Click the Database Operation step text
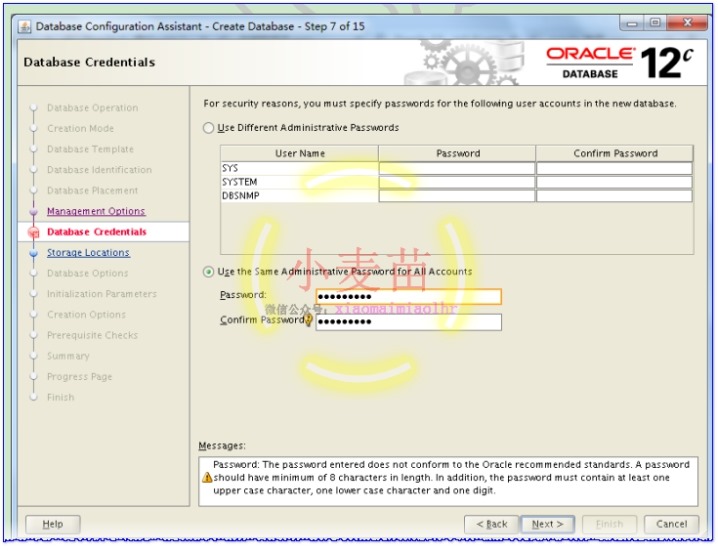The height and width of the screenshot is (551, 718). tap(92, 108)
